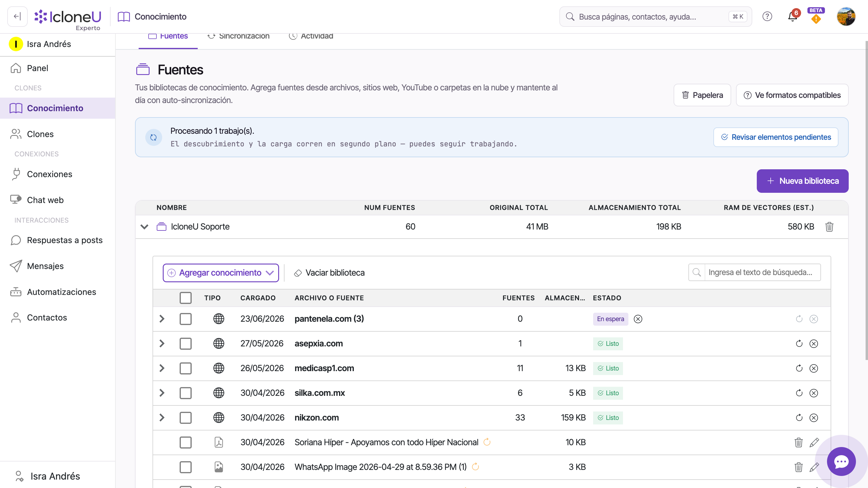Create a Nueva biblioteca
This screenshot has width=868, height=488.
pyautogui.click(x=802, y=181)
